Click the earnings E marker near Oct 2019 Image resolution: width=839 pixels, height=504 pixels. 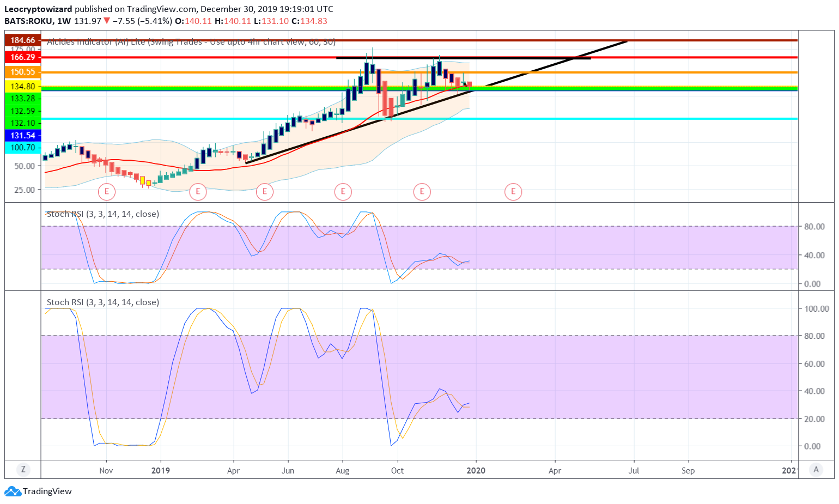pyautogui.click(x=422, y=191)
